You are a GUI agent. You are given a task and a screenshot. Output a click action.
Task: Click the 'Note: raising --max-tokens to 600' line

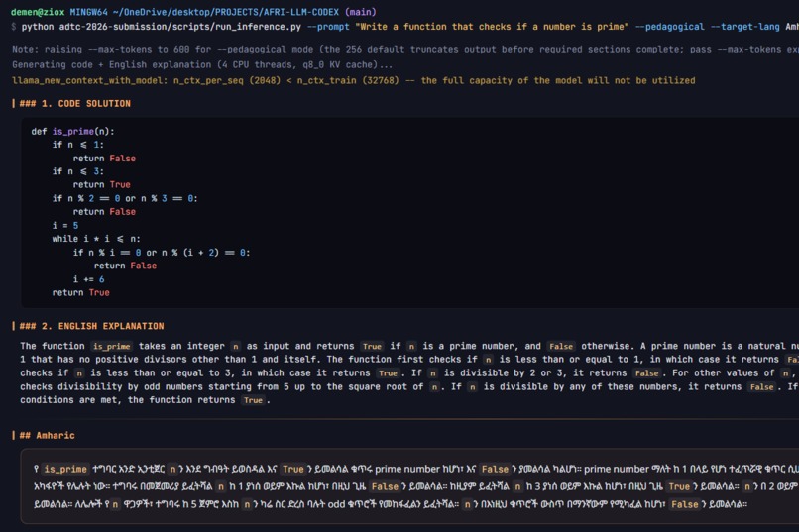pos(405,49)
